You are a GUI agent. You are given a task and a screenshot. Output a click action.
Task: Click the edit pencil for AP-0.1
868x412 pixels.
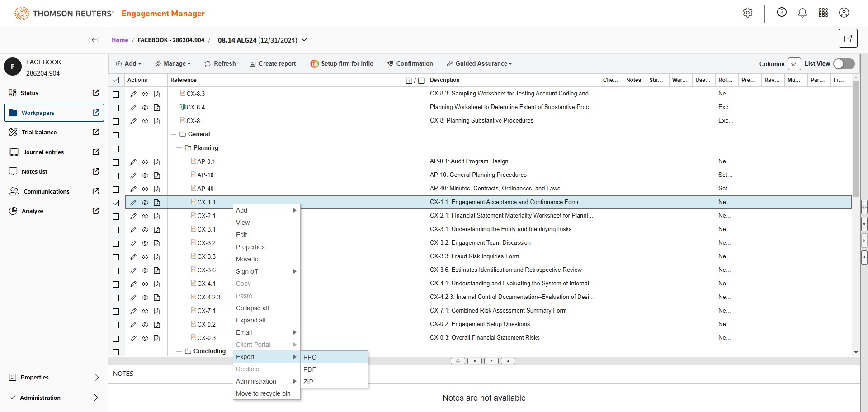pos(133,162)
